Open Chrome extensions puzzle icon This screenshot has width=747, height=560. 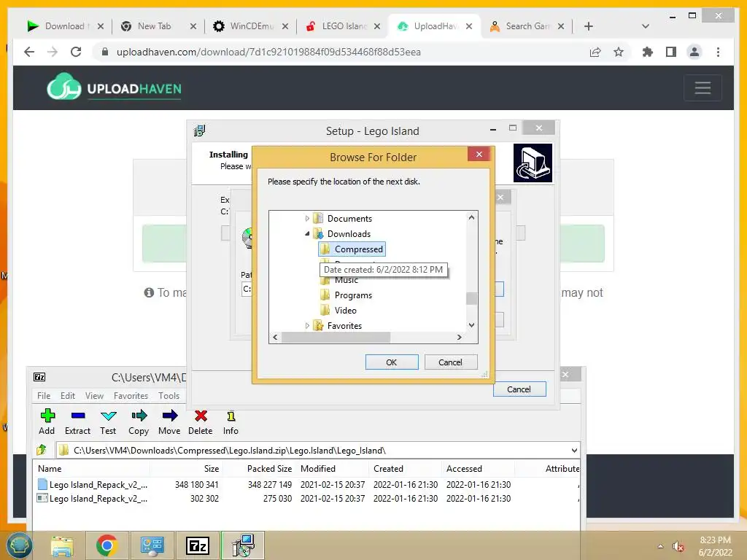[x=648, y=52]
